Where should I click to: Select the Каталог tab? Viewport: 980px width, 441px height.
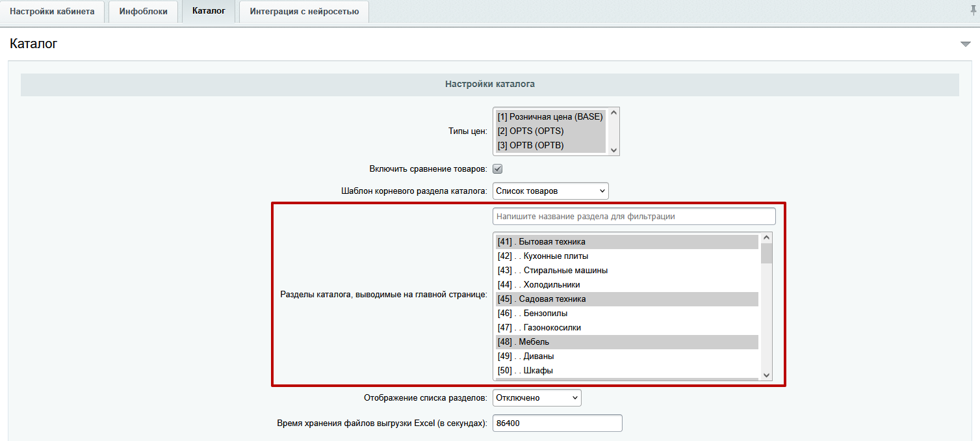(x=208, y=11)
